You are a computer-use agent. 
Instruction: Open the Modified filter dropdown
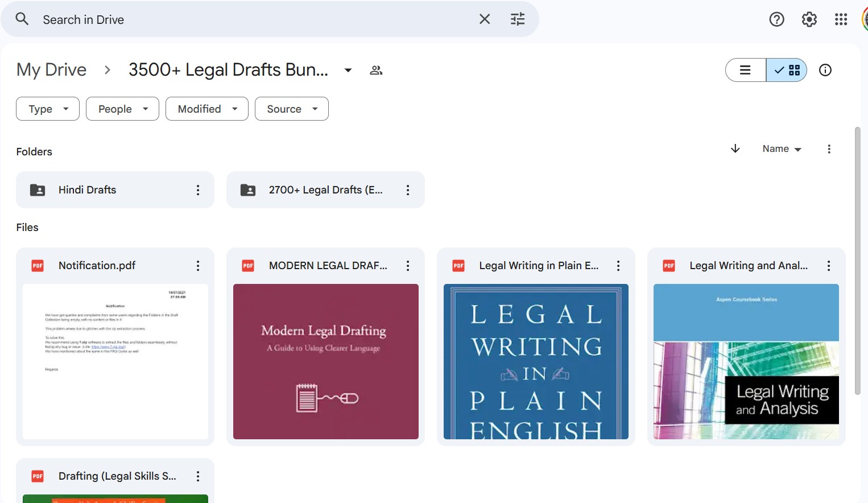click(x=207, y=109)
